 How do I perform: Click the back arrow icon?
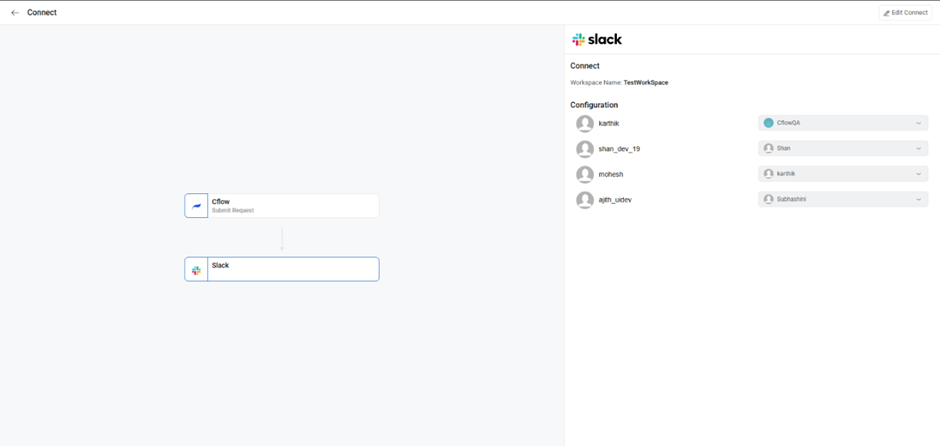15,13
